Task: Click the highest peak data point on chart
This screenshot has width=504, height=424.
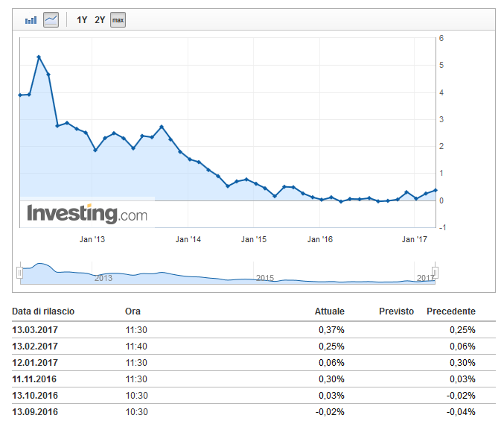Action: coord(39,57)
